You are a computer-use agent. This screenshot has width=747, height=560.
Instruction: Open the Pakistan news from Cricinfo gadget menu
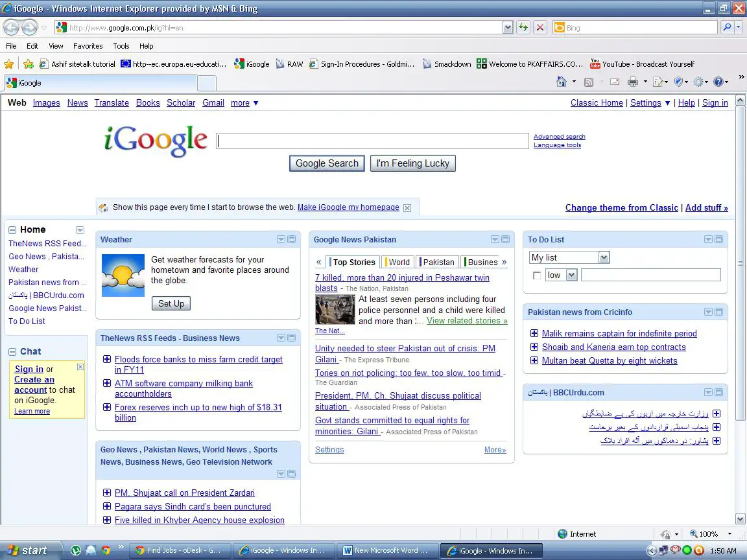click(708, 312)
